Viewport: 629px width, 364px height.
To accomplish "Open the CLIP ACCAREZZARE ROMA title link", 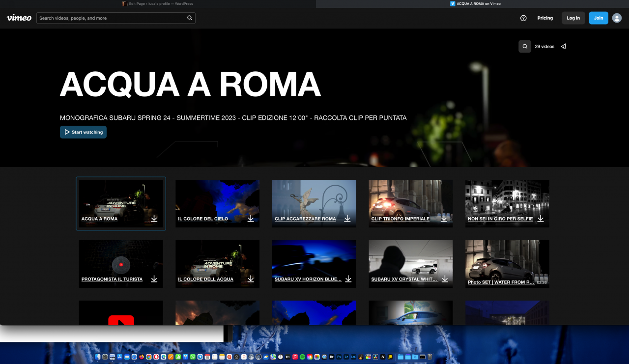I will [x=305, y=219].
